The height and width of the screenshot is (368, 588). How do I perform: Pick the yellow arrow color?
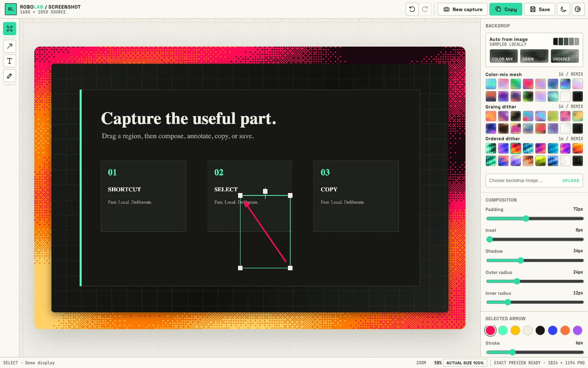click(x=515, y=330)
